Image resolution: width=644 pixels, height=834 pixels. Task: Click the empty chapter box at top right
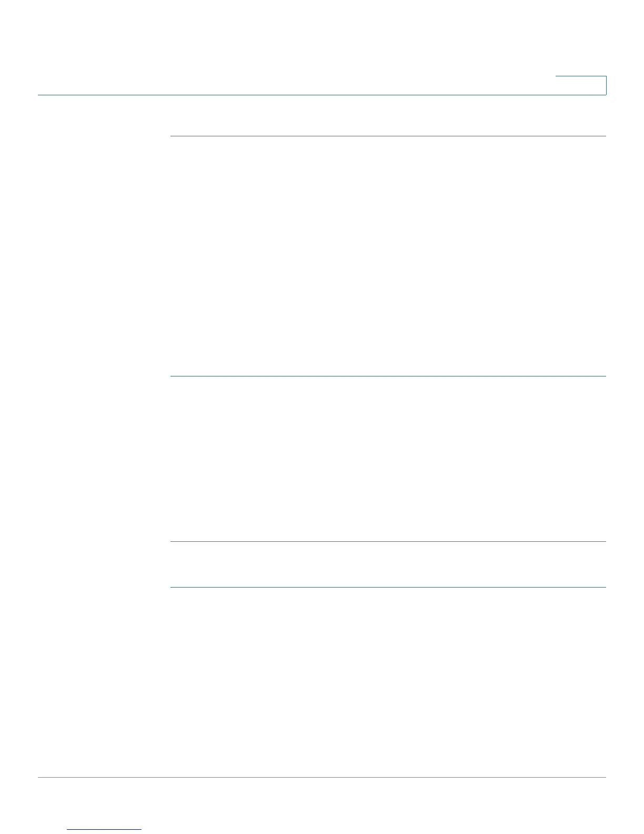click(581, 85)
